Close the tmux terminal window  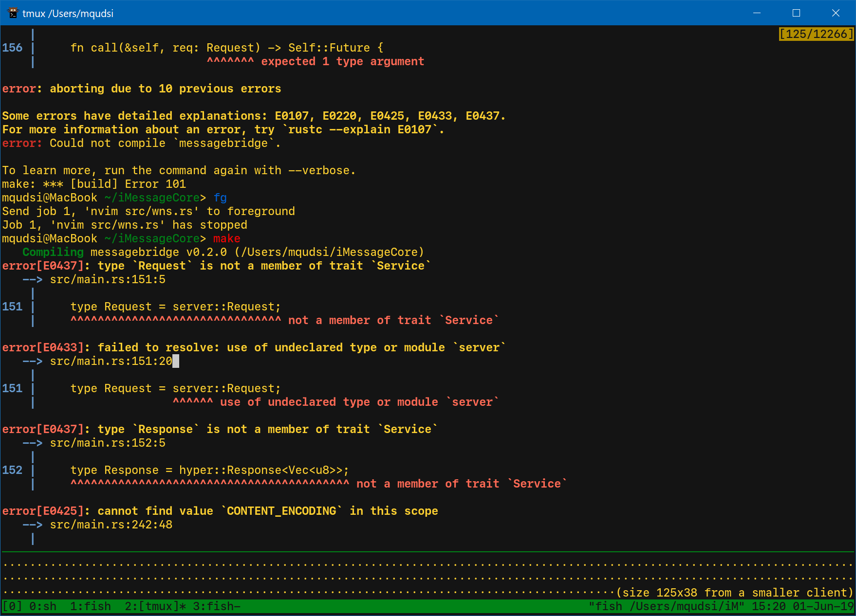(x=836, y=13)
